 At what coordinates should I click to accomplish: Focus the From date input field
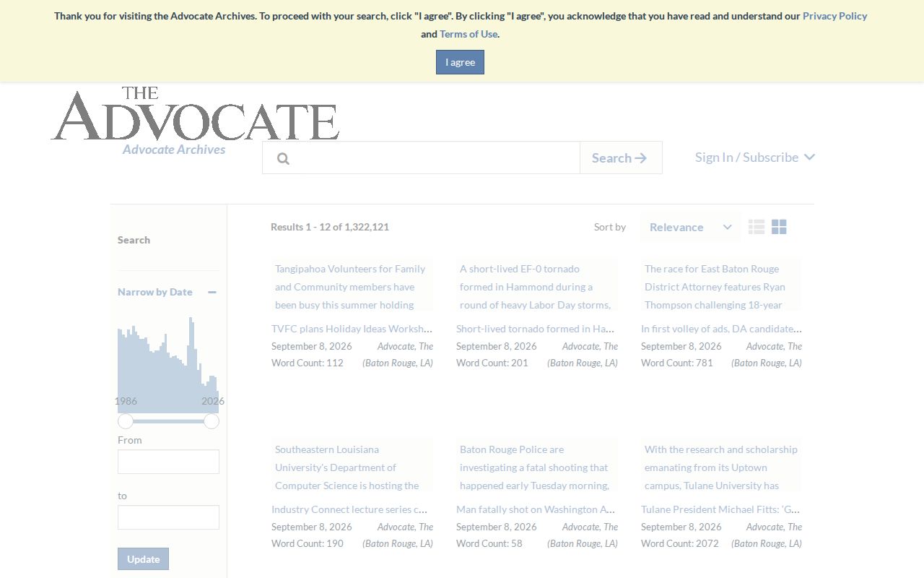[168, 462]
